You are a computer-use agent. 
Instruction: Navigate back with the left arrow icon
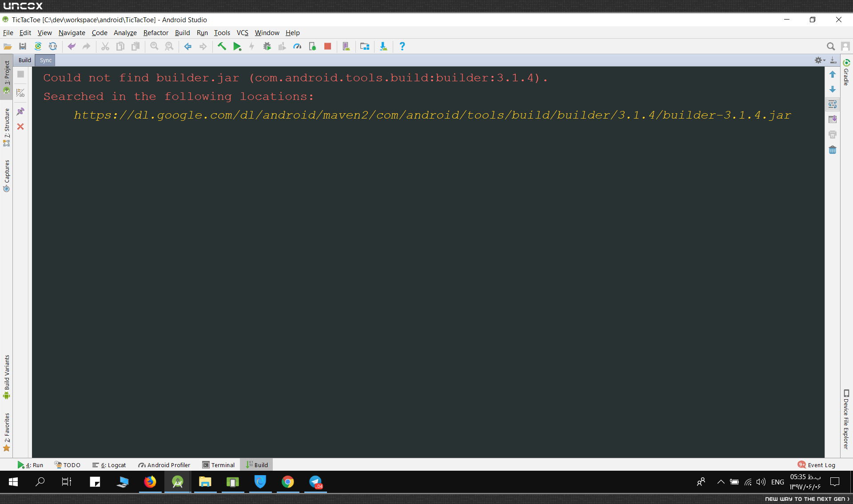coord(188,46)
